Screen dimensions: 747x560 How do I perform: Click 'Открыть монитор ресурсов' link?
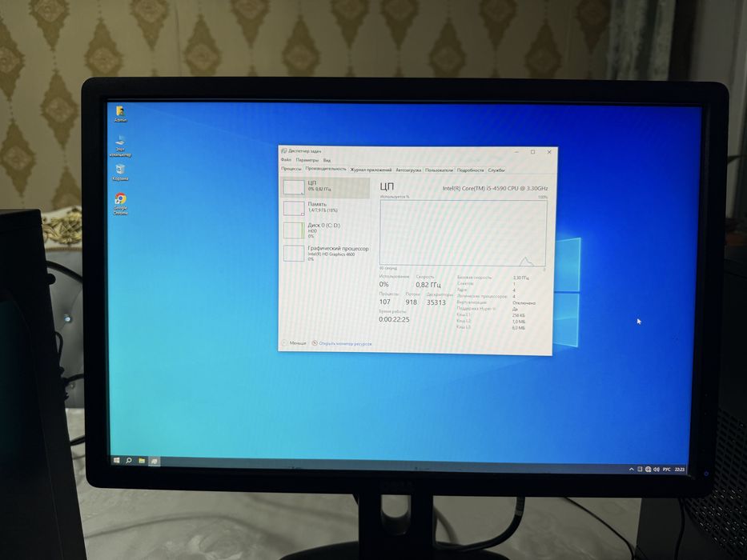[x=345, y=343]
